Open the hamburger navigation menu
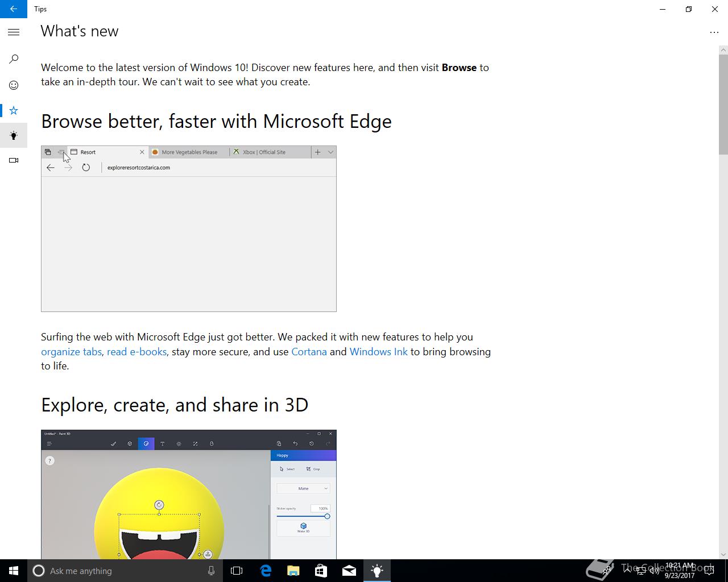The width and height of the screenshot is (728, 582). [x=14, y=32]
